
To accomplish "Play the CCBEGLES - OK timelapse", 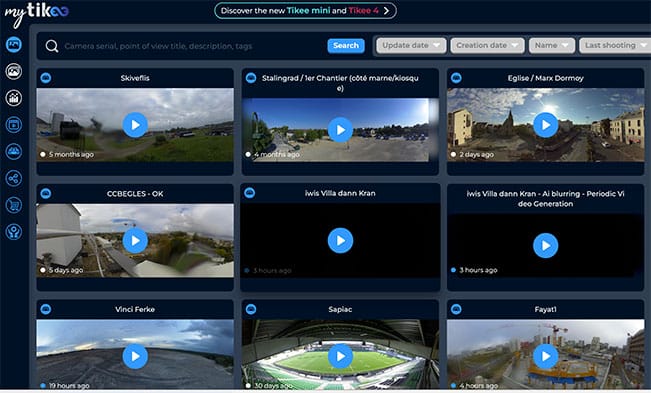I will tap(135, 241).
